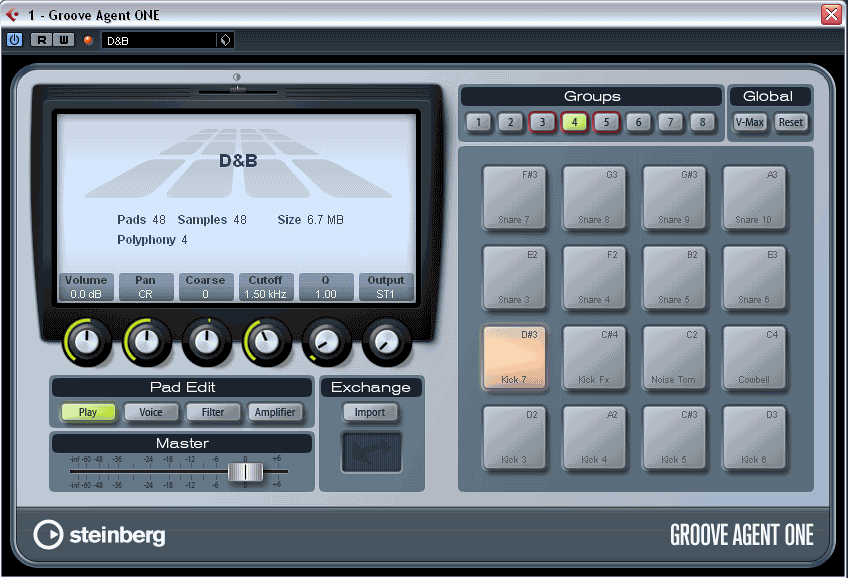Click the Exchange drag-and-drop arrow box
Viewport: 848px width, 578px height.
[x=372, y=452]
